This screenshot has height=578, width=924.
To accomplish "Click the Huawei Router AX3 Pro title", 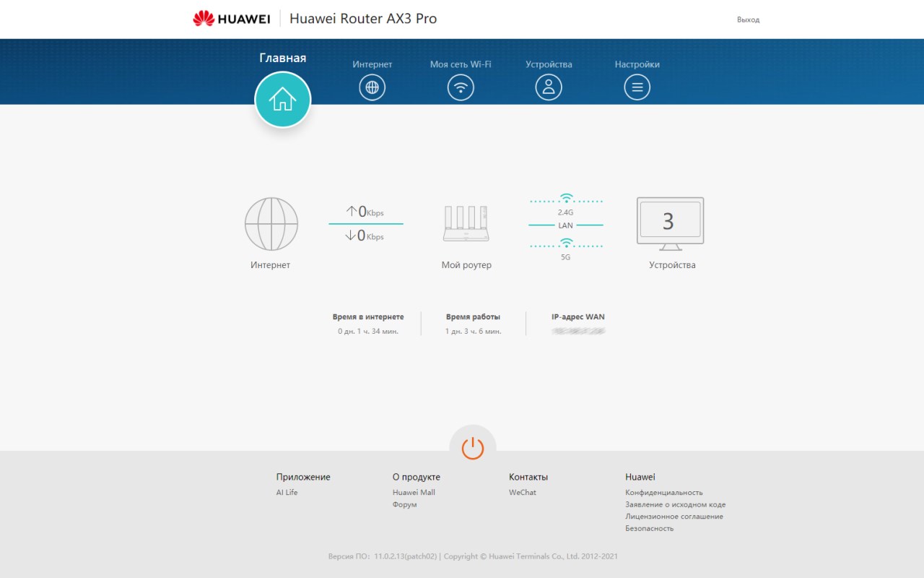I will [x=363, y=19].
